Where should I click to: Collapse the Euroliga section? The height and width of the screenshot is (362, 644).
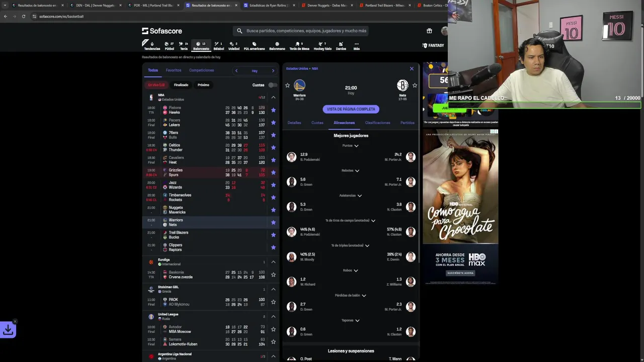click(273, 262)
